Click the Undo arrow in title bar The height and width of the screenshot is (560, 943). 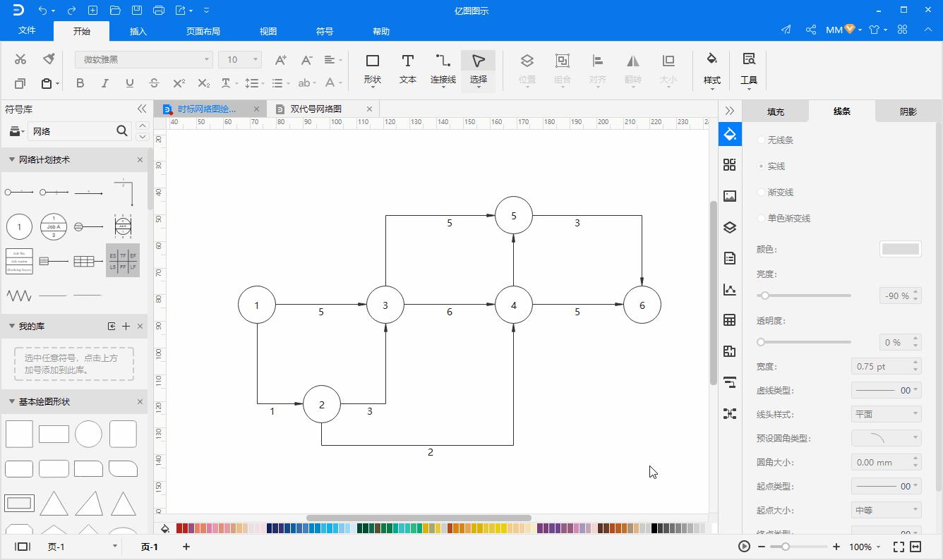(43, 11)
